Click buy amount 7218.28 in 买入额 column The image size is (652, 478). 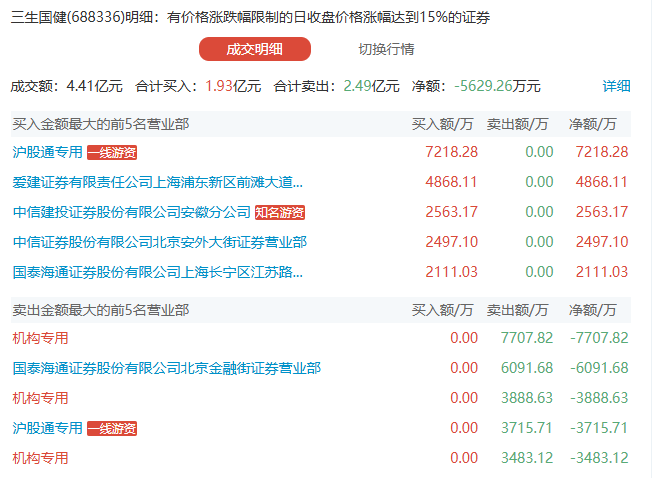coord(451,152)
